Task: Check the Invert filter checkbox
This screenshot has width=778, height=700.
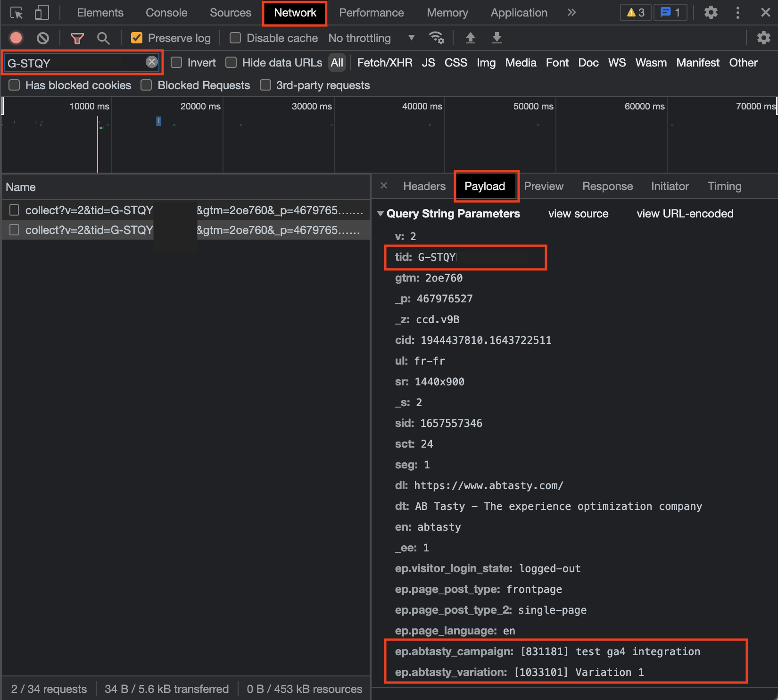Action: [176, 62]
